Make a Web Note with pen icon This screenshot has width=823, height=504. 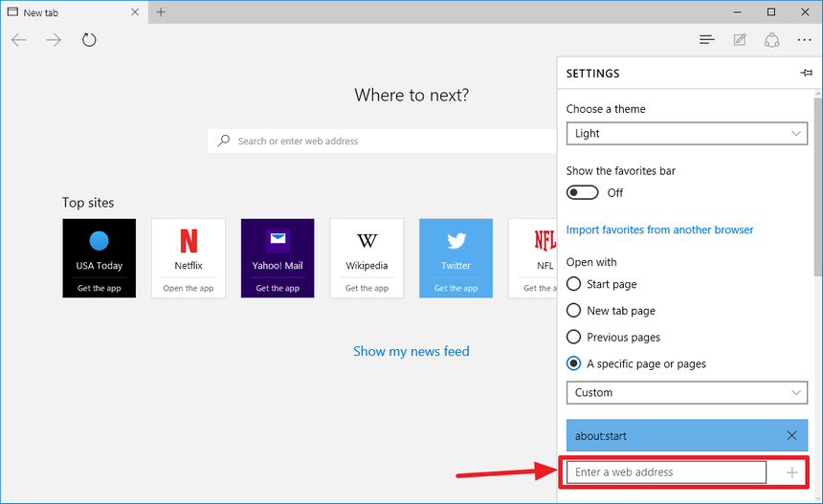(740, 40)
